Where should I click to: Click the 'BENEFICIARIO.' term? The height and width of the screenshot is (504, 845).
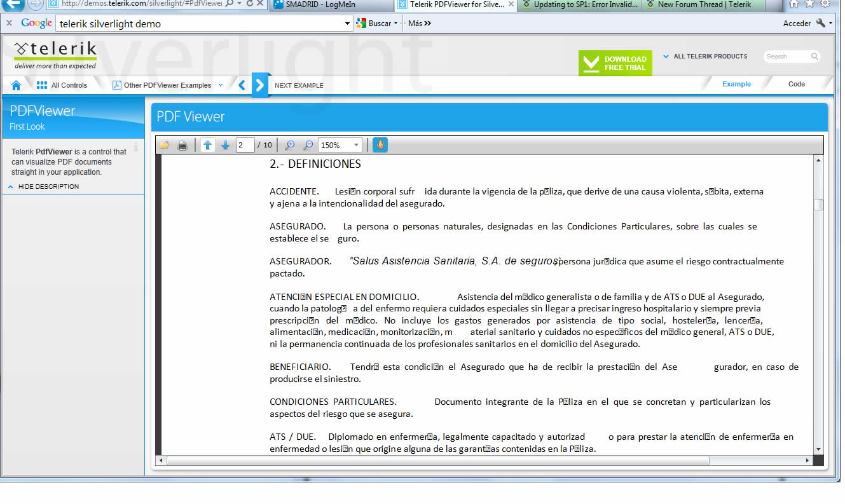(300, 367)
